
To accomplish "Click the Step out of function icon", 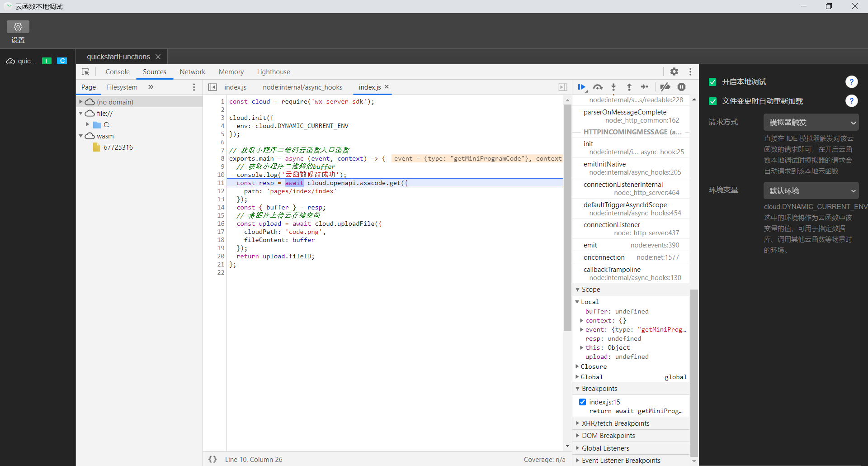I will (629, 87).
